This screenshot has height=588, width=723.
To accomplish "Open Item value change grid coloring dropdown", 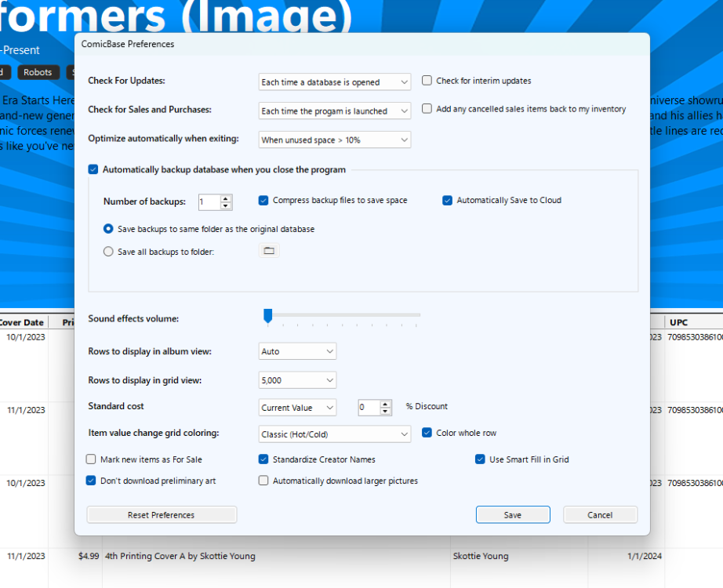I will (334, 434).
